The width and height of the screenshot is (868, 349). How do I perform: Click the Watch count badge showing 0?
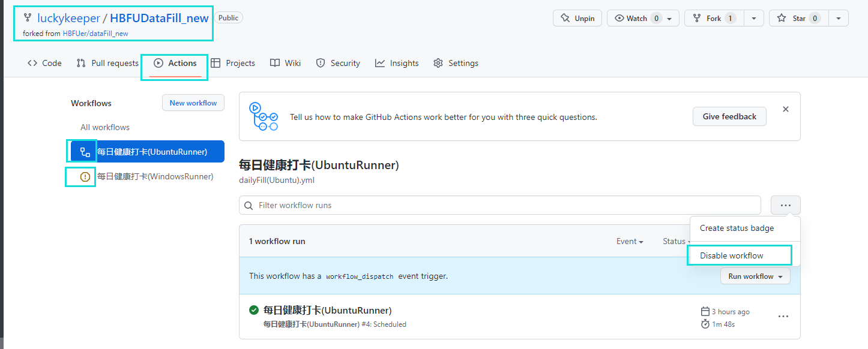click(656, 18)
